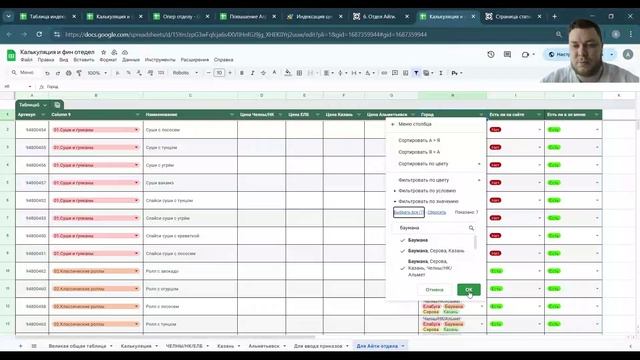Expand Фильтровать по цвету submenu

436,180
